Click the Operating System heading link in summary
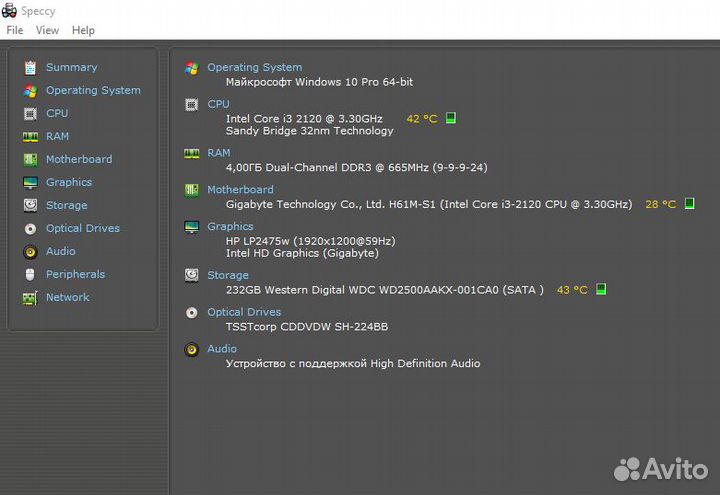720x495 pixels. point(254,67)
